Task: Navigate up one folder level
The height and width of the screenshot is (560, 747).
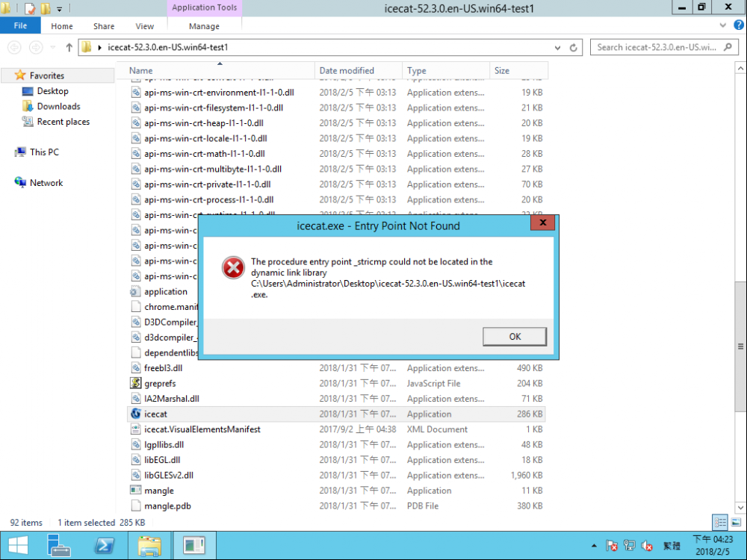Action: coord(68,46)
